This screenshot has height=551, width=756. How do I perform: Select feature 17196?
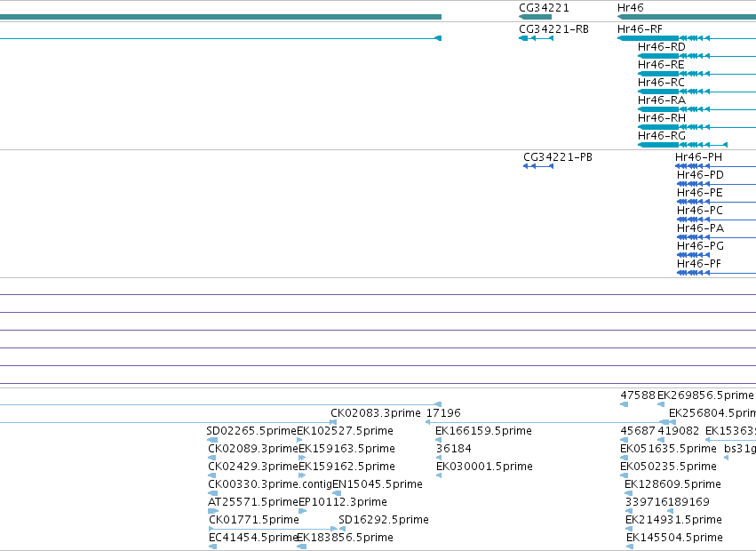(443, 413)
